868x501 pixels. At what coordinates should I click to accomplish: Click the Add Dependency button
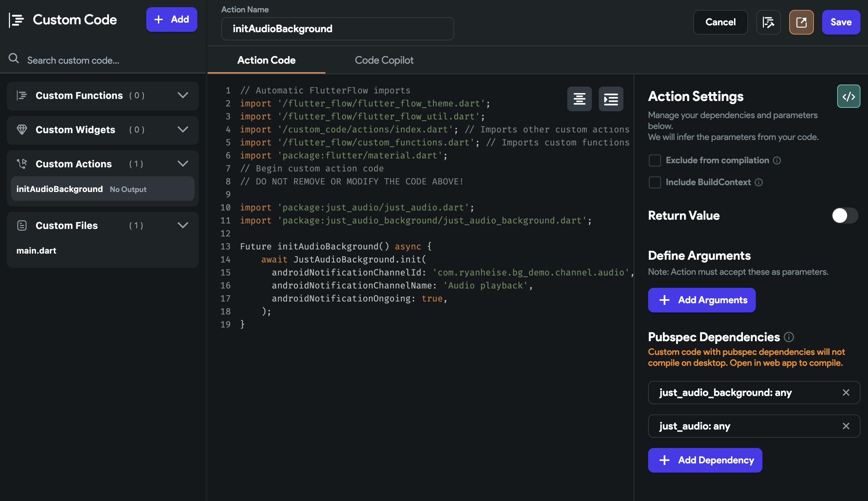pos(705,460)
